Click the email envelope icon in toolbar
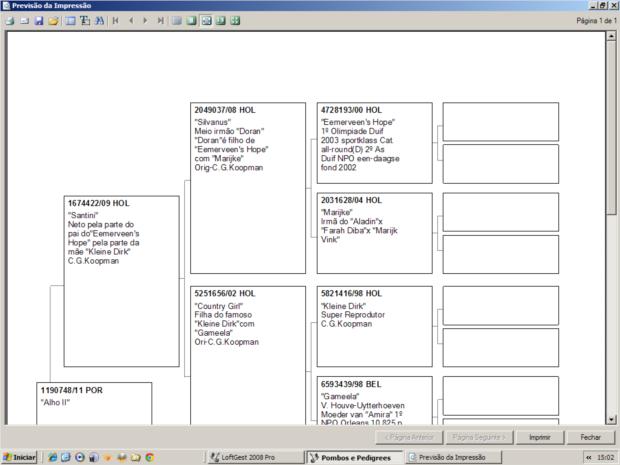This screenshot has height=465, width=620. [x=24, y=20]
